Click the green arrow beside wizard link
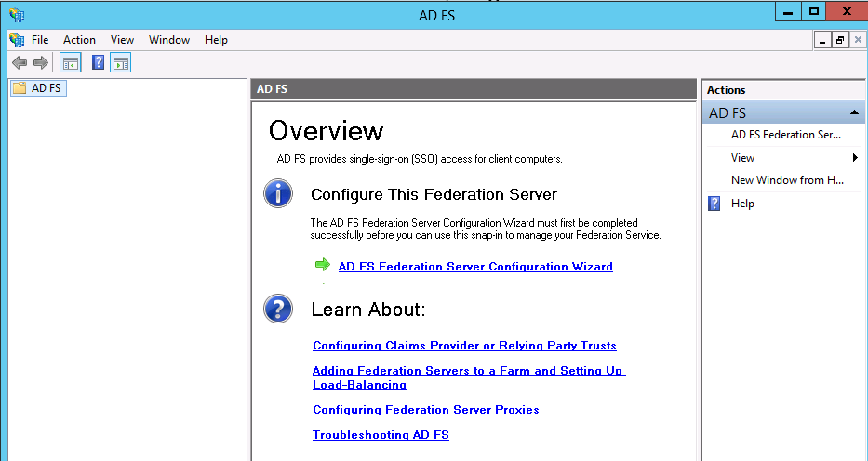 pyautogui.click(x=323, y=265)
